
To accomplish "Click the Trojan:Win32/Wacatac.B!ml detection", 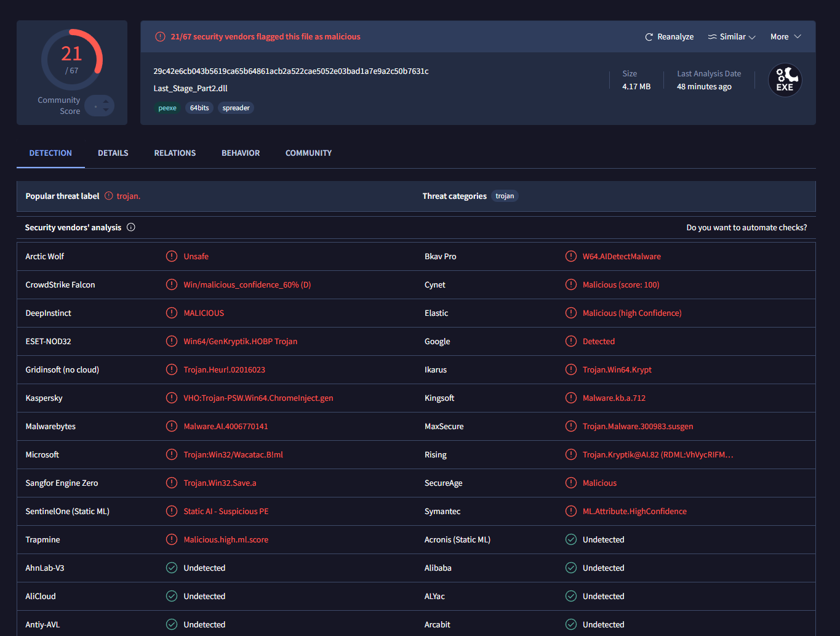I will pyautogui.click(x=233, y=454).
